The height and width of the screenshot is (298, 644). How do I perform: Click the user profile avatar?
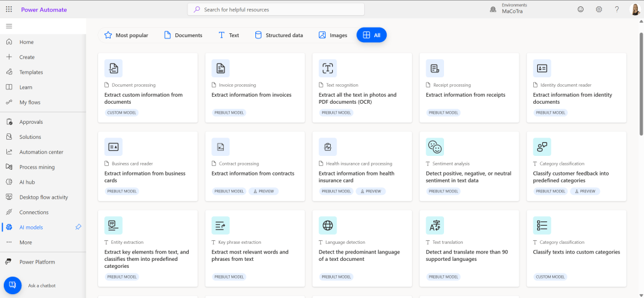635,9
